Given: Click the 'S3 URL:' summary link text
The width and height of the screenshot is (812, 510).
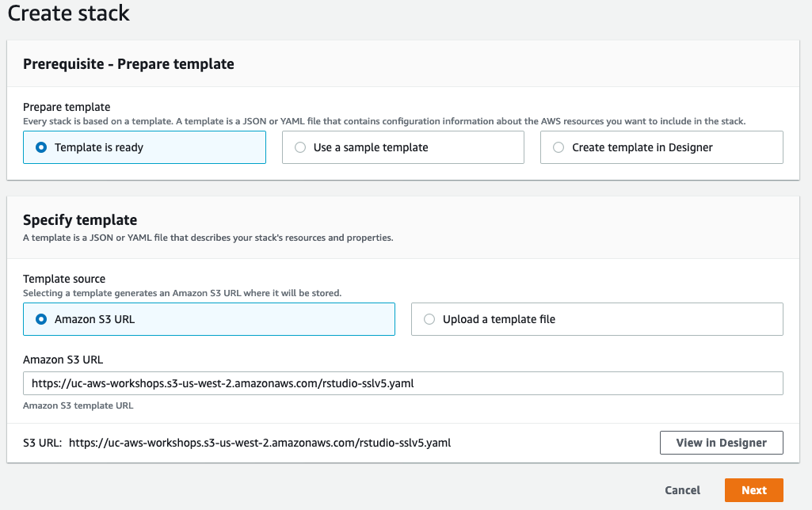Looking at the screenshot, I should click(x=260, y=443).
